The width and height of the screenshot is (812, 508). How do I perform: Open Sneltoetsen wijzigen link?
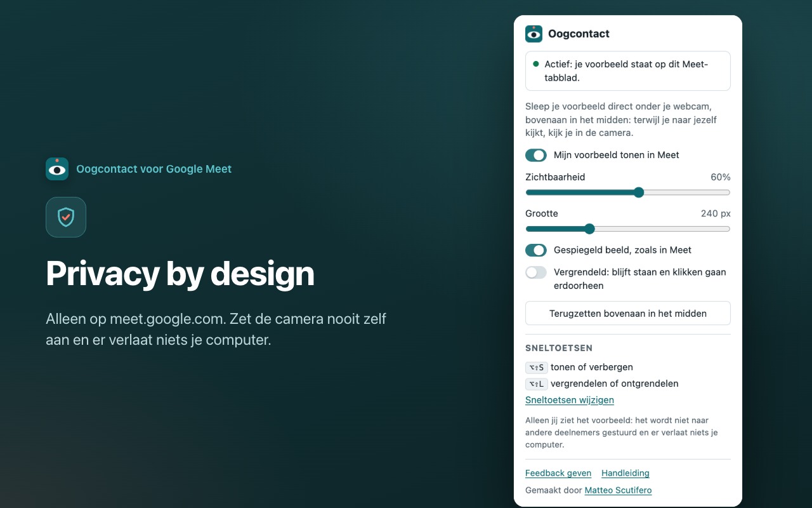(570, 400)
